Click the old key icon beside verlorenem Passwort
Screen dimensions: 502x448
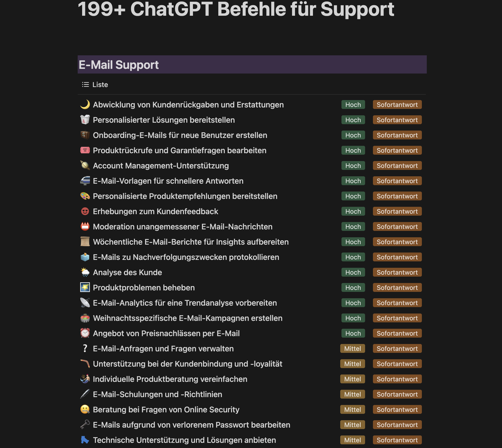click(x=85, y=425)
